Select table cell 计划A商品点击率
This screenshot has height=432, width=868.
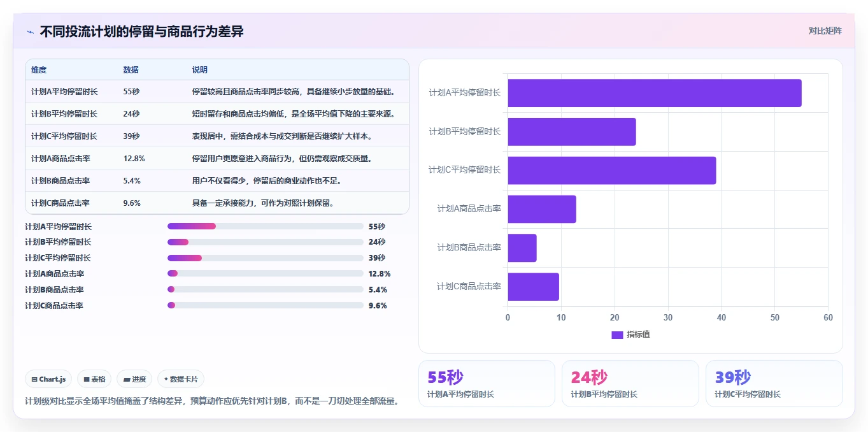(60, 159)
